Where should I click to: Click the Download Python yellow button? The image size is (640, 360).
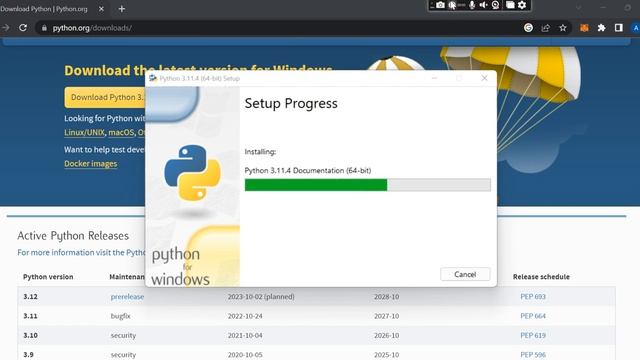pos(105,97)
